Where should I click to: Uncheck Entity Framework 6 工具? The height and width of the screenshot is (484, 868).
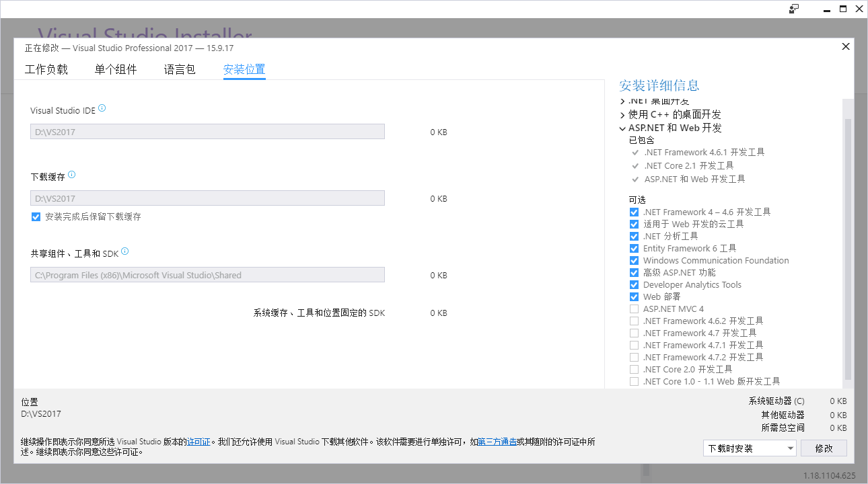634,248
